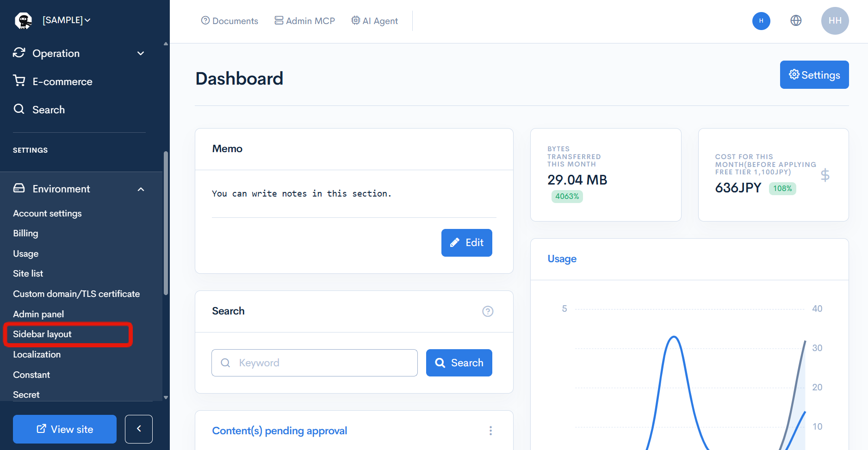The image size is (868, 450).
Task: Click the E-commerce cart icon
Action: (19, 81)
